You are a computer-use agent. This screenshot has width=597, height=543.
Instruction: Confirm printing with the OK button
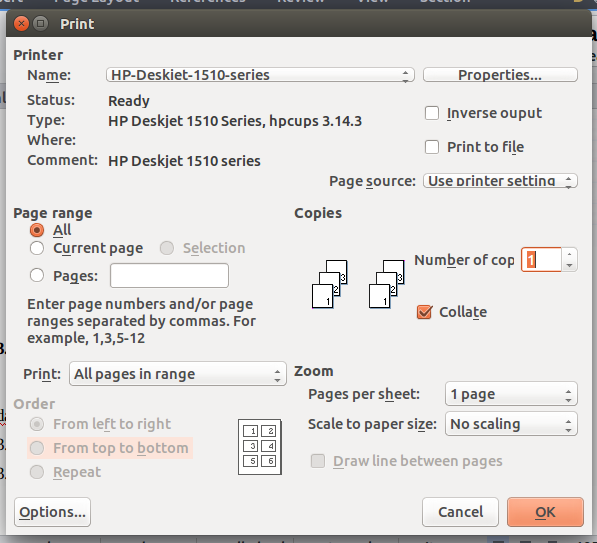pyautogui.click(x=545, y=512)
